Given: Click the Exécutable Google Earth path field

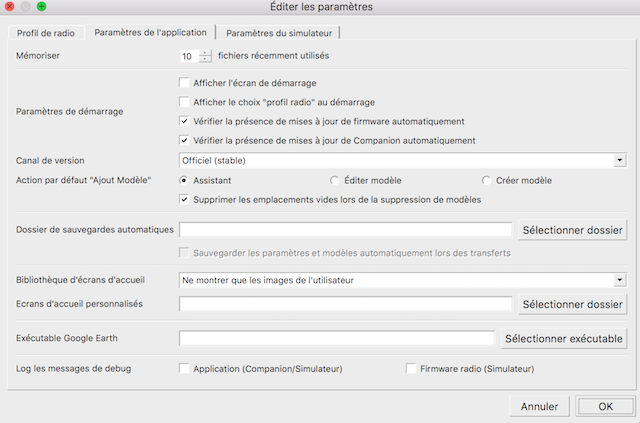Looking at the screenshot, I should coord(337,338).
